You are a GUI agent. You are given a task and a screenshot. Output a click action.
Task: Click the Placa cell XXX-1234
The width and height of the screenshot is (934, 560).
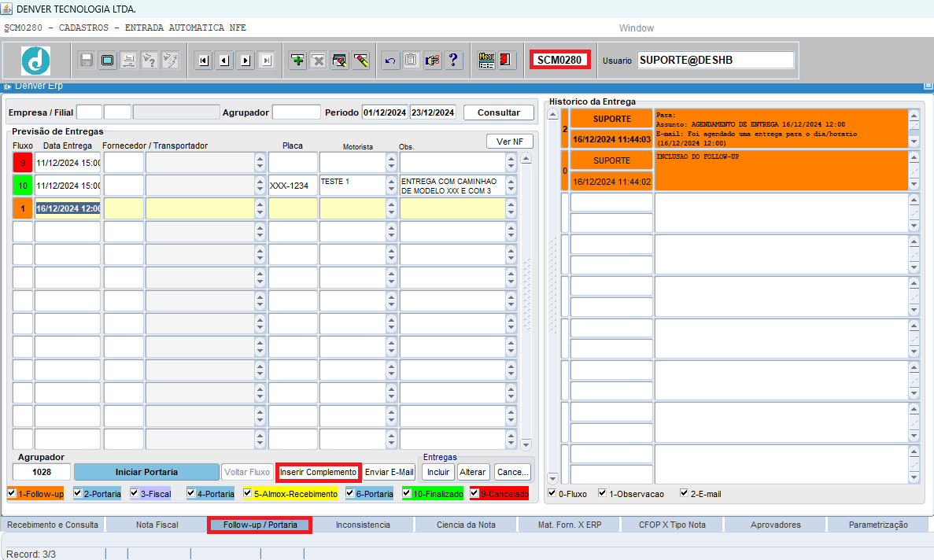293,186
